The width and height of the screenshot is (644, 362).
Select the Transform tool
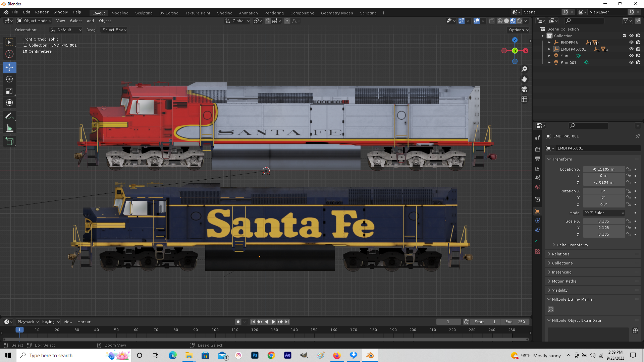click(x=9, y=103)
